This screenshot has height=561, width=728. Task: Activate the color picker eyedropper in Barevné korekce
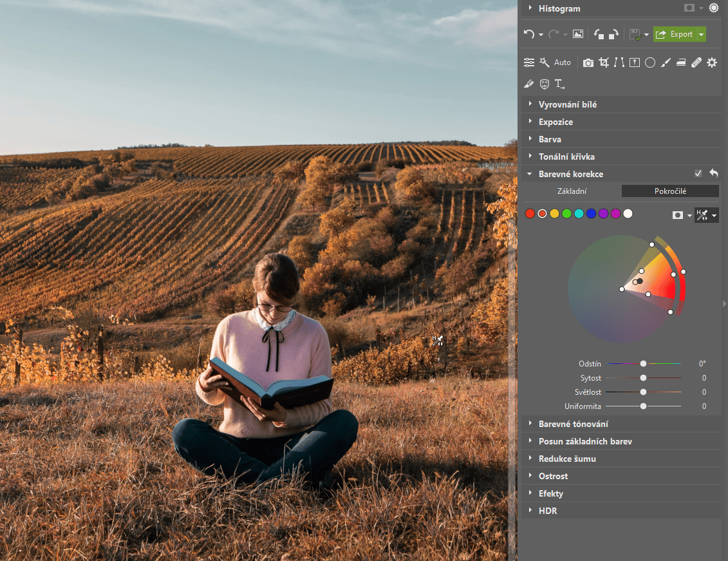click(x=703, y=214)
